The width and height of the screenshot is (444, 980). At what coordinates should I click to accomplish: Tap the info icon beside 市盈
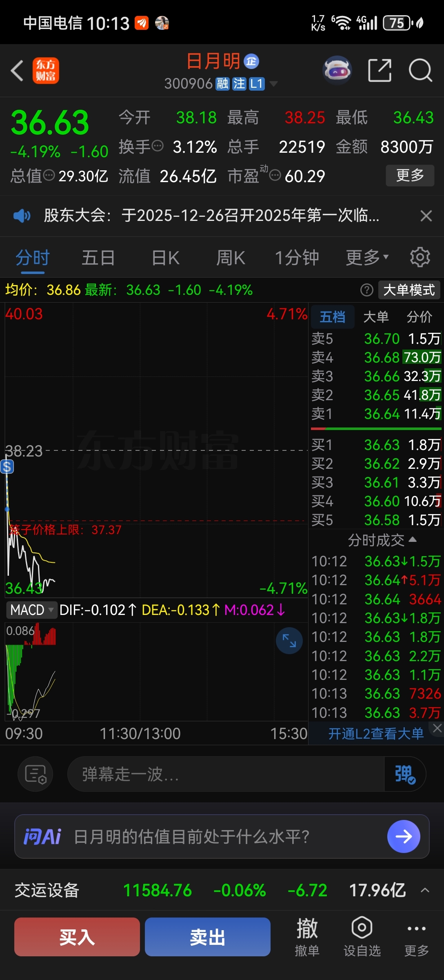coord(275,176)
